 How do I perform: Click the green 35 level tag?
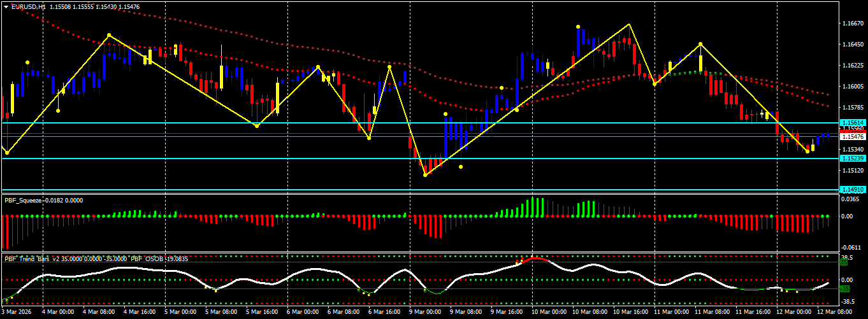(x=844, y=262)
